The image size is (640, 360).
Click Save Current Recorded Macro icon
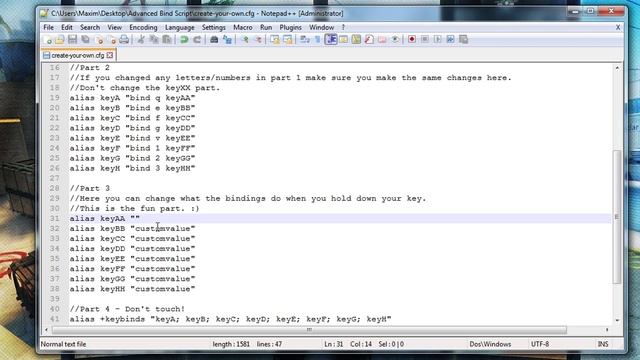pos(463,40)
